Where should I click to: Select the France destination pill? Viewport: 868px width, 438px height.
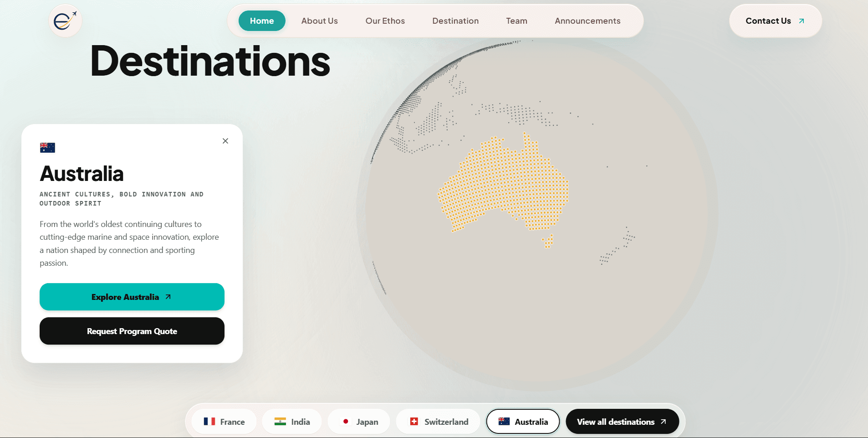(224, 422)
